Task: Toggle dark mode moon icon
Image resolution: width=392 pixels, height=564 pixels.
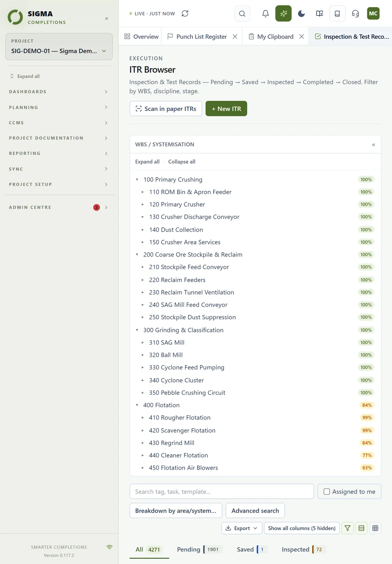Action: pyautogui.click(x=301, y=14)
